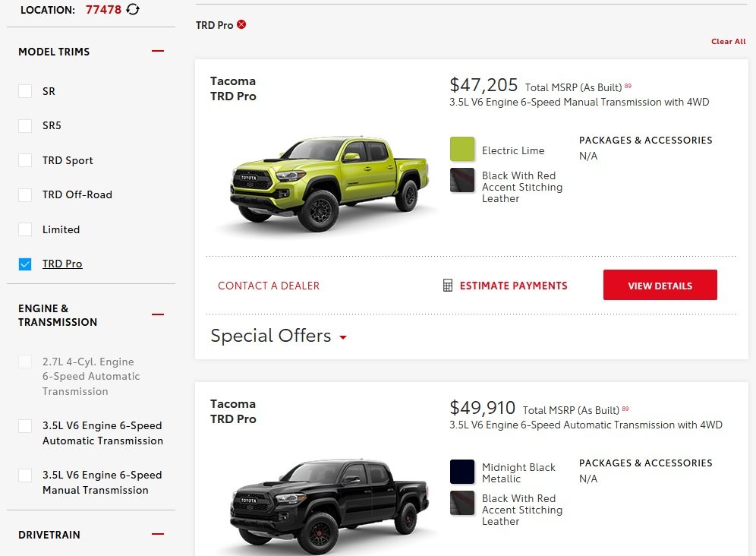Select the Electric Lime color swatch
The height and width of the screenshot is (556, 756).
[462, 149]
